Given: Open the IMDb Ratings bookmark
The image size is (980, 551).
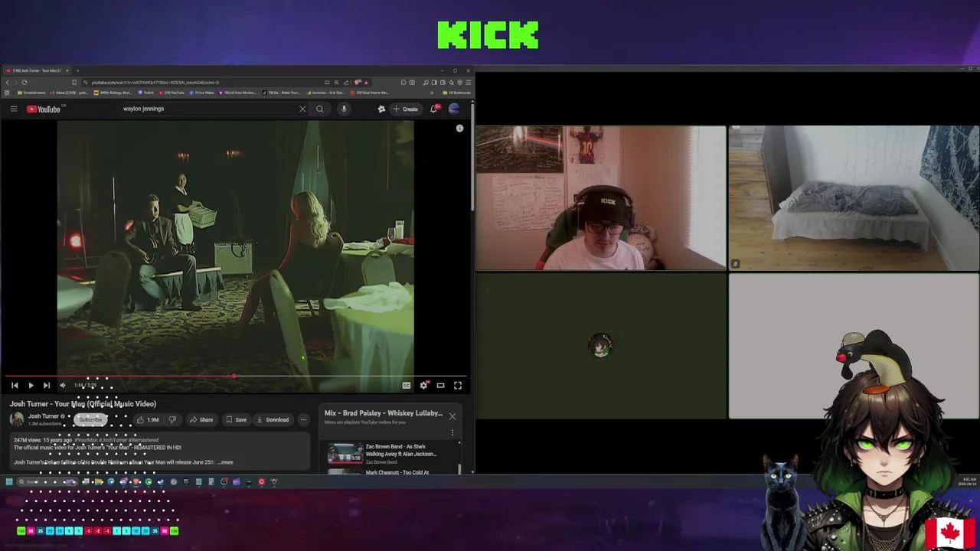Looking at the screenshot, I should pos(113,93).
